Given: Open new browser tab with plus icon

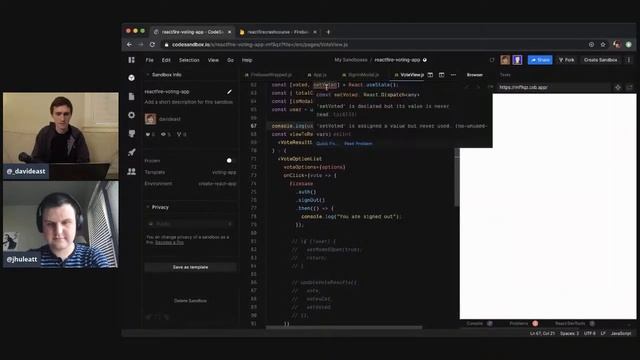Looking at the screenshot, I should click(328, 32).
